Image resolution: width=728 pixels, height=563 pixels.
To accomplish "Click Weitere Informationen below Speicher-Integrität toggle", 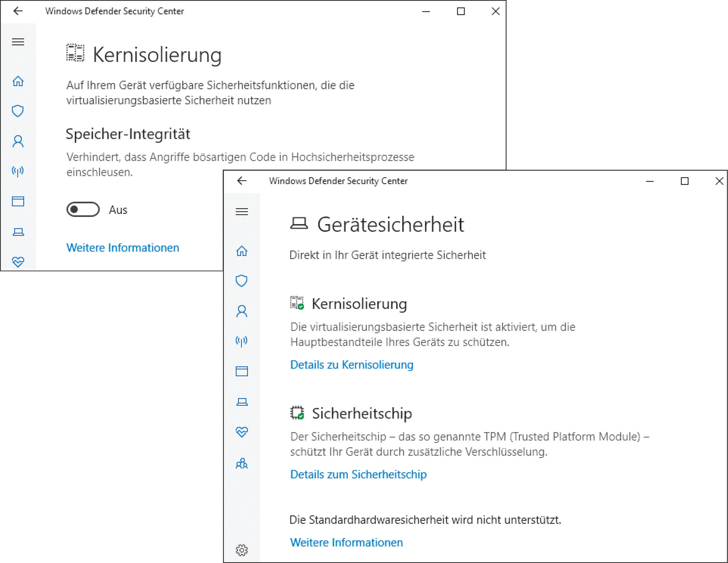I will [x=123, y=248].
